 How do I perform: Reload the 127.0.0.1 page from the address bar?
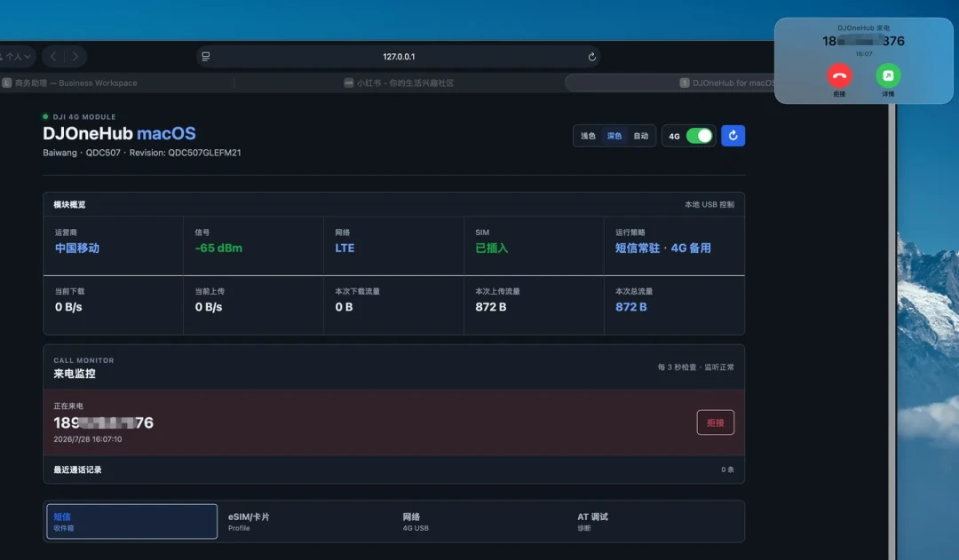(591, 57)
